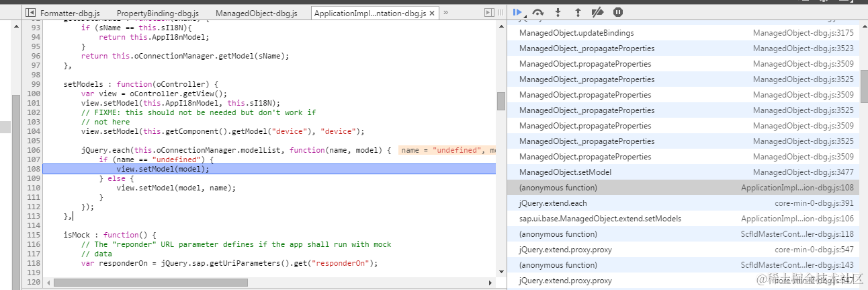Toggle pause on exceptions
The height and width of the screenshot is (290, 868).
point(618,12)
